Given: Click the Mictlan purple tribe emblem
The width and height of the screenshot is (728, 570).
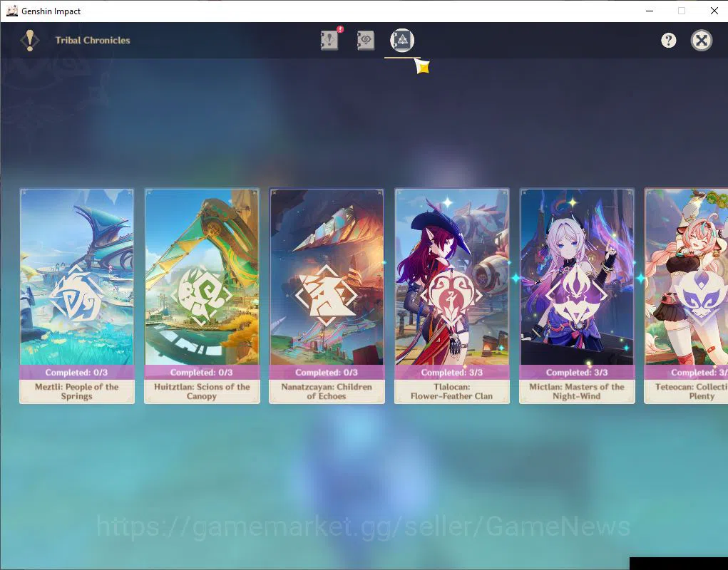Looking at the screenshot, I should (x=576, y=296).
